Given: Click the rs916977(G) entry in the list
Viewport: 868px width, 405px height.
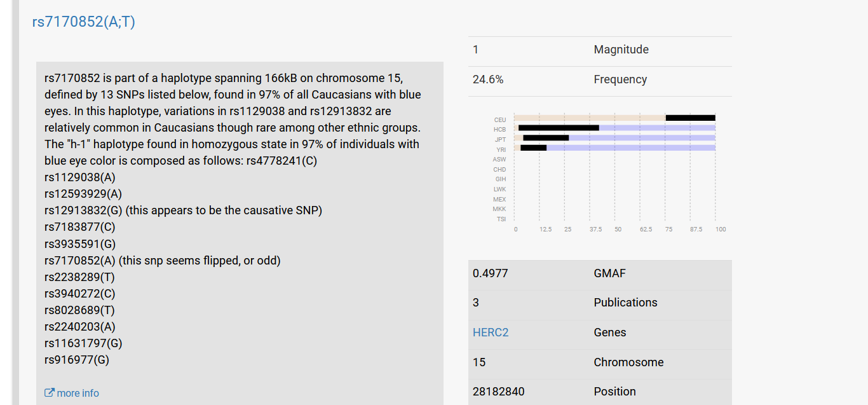Looking at the screenshot, I should (77, 360).
